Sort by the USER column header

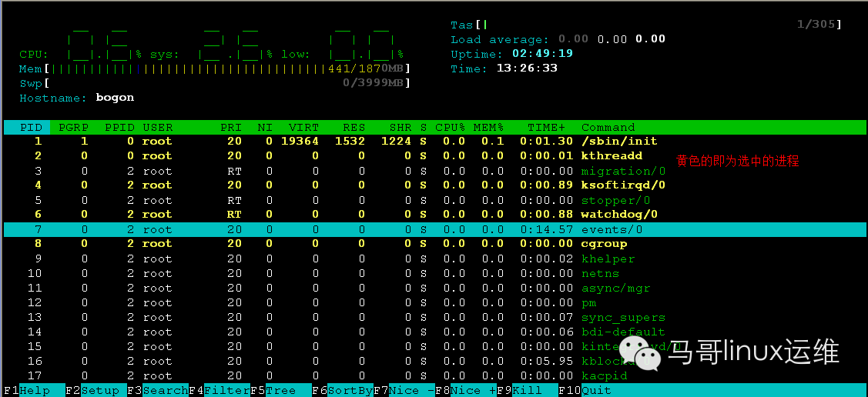pos(157,127)
